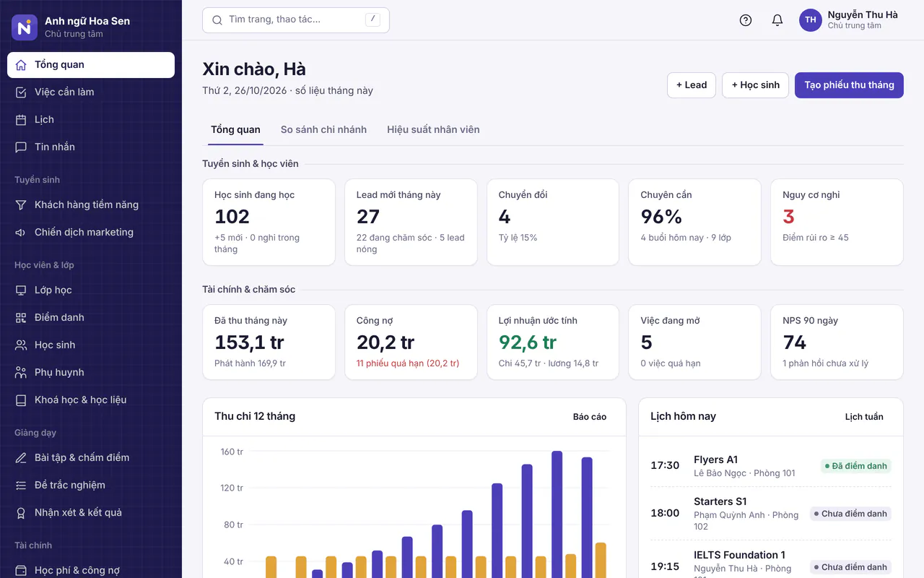Click the + Lead button
924x578 pixels.
692,85
